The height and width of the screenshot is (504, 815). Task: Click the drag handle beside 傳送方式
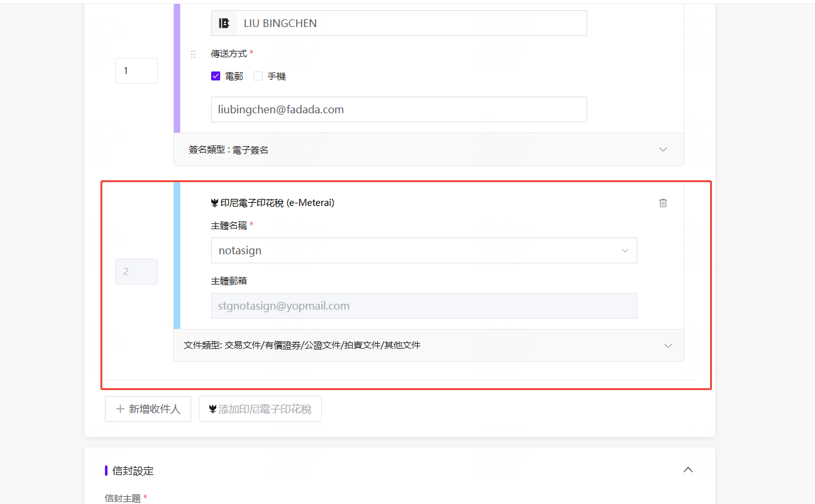[193, 54]
